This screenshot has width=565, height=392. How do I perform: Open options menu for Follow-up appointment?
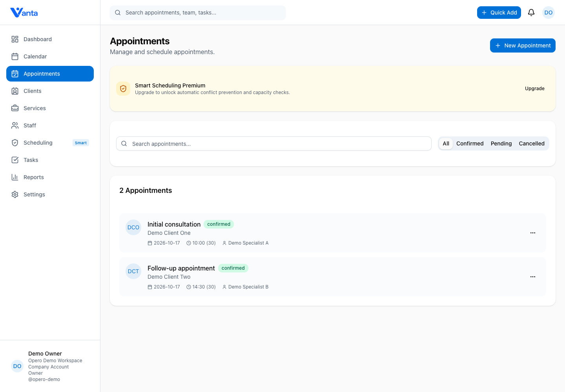point(533,277)
